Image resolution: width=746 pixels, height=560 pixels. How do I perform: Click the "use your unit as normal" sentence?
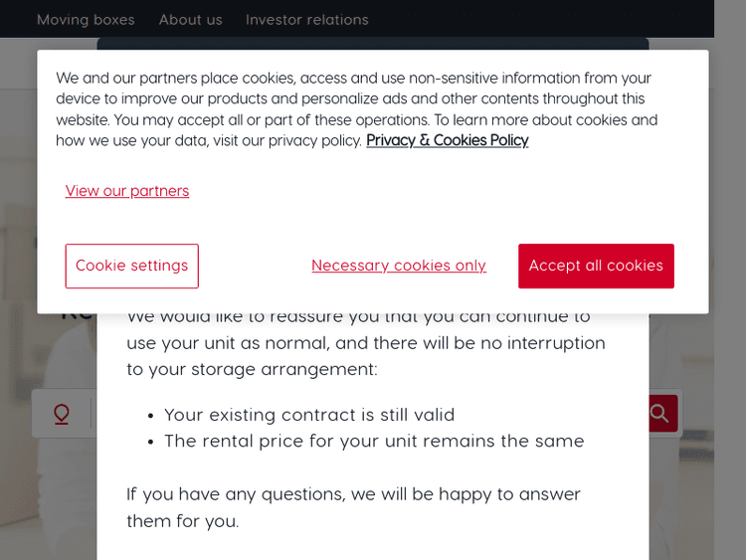(x=365, y=343)
